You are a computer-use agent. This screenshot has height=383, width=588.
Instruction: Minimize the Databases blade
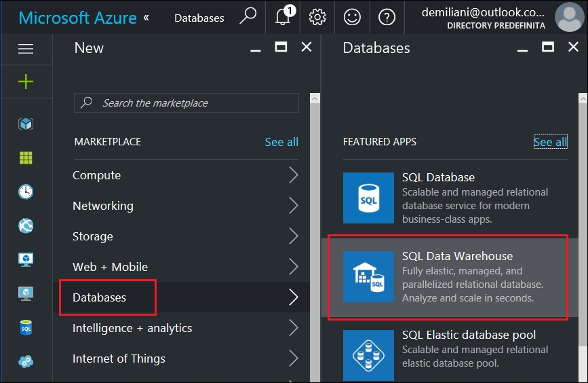click(522, 50)
